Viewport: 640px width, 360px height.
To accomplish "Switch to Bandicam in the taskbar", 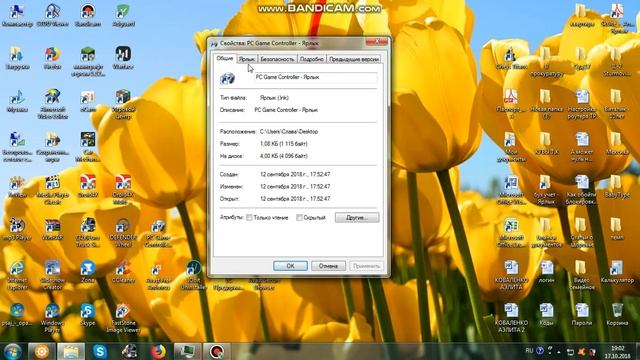I will [x=216, y=351].
